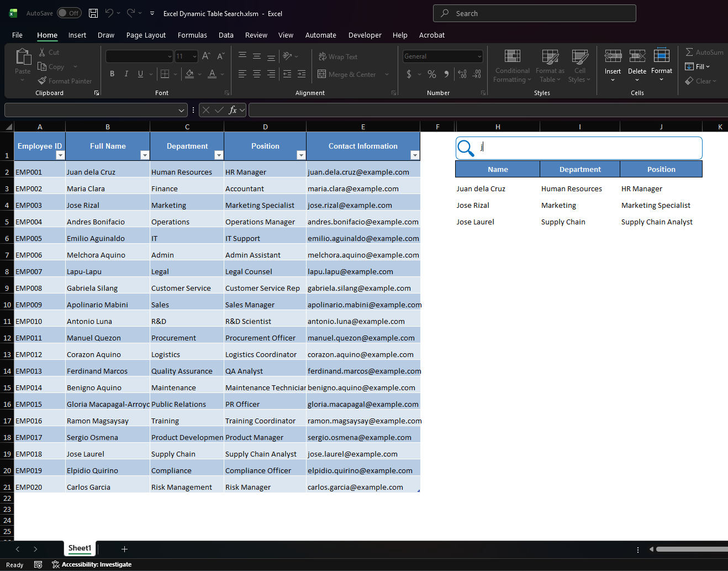The width and height of the screenshot is (728, 571).
Task: Enable Wrap Text
Action: 337,56
